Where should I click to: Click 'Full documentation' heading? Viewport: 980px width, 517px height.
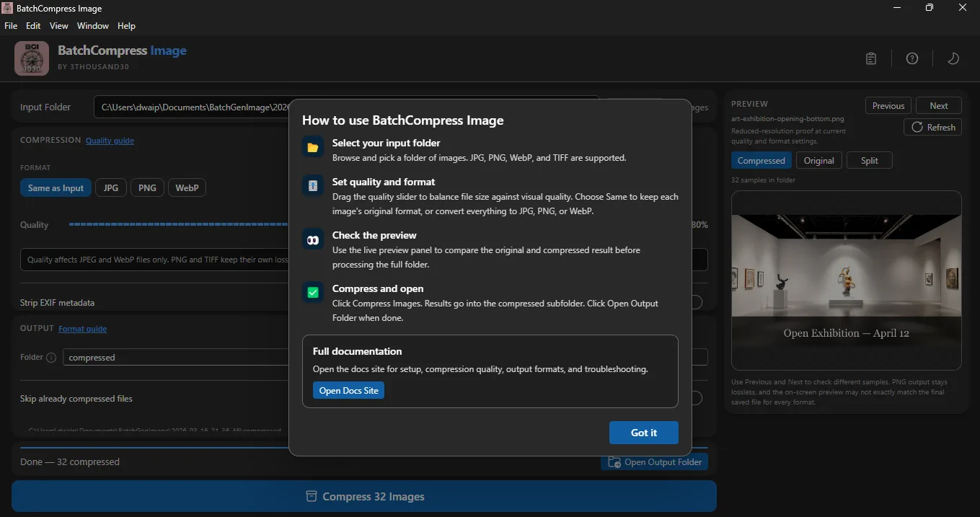pyautogui.click(x=358, y=351)
